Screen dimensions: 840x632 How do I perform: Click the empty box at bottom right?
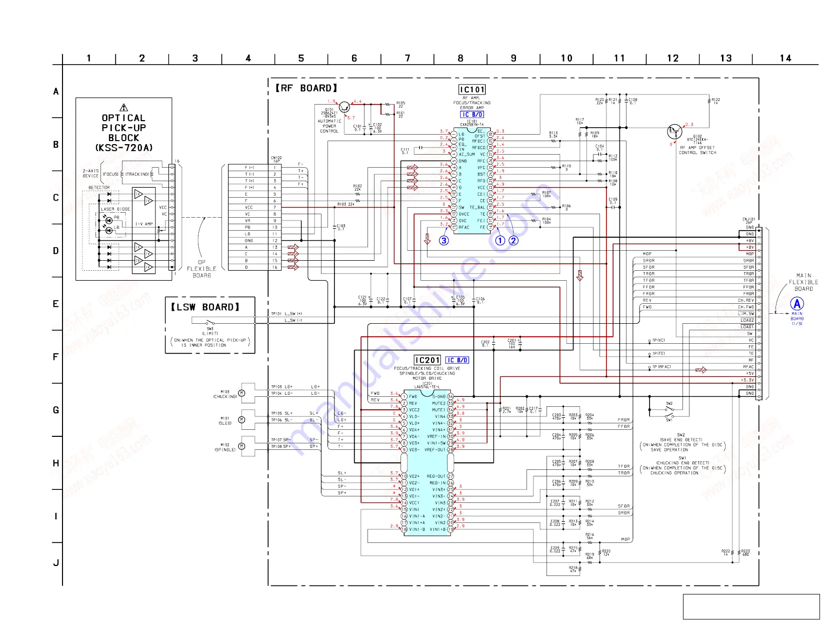click(x=751, y=606)
